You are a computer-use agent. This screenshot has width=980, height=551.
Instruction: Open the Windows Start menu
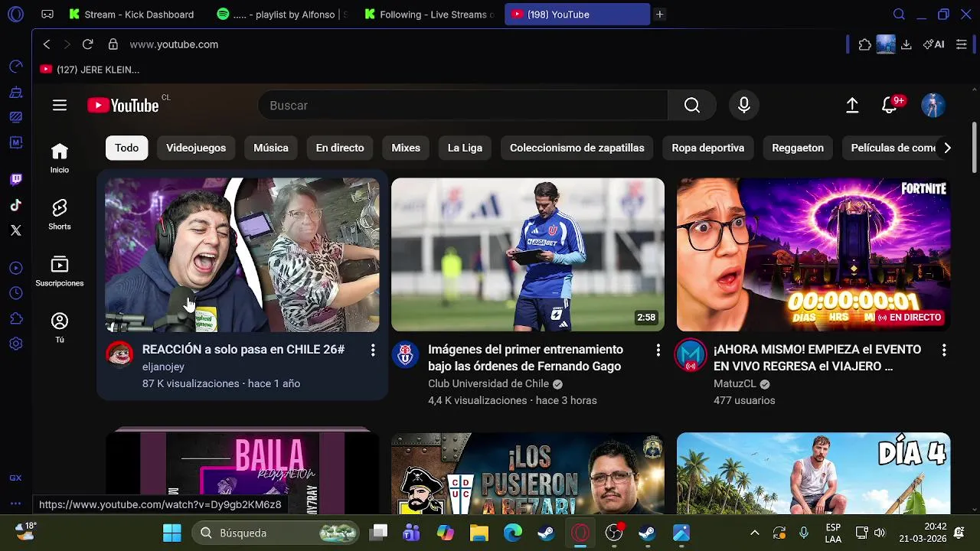point(172,533)
